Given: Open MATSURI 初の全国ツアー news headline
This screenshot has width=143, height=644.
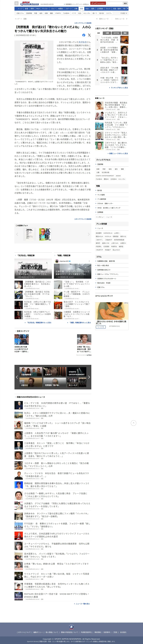Looking at the screenshot, I should (57, 595).
